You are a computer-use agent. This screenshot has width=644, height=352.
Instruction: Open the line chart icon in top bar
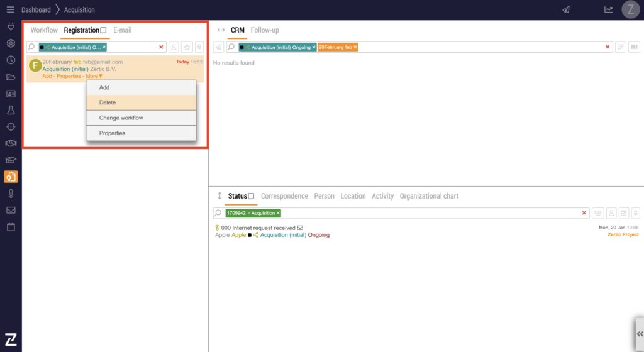coord(608,10)
